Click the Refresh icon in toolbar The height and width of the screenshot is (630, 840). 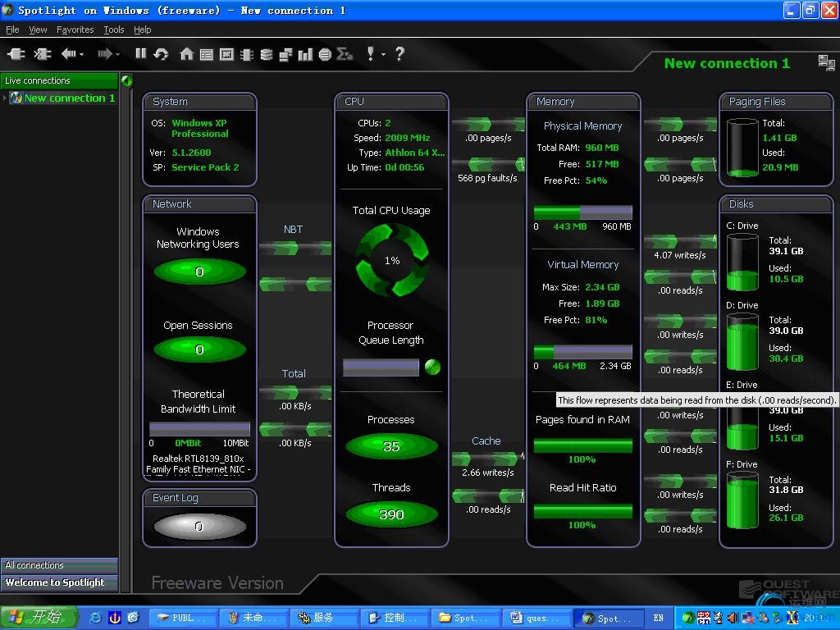(161, 53)
